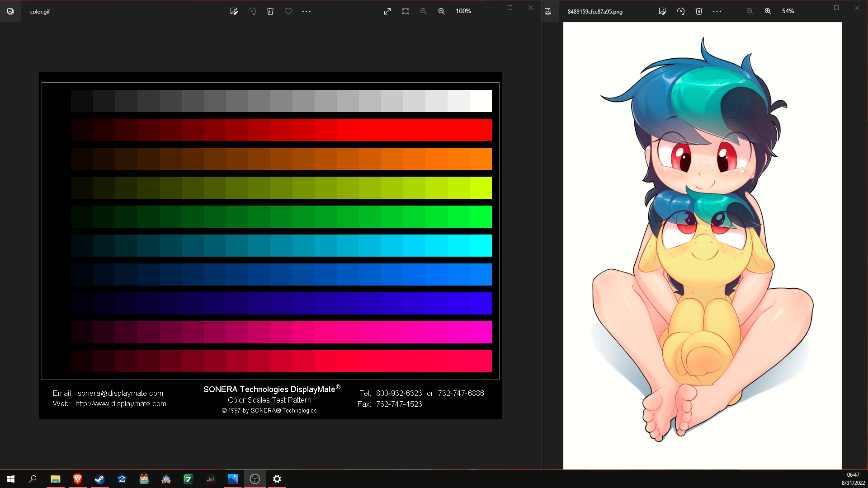Zoom out in color.gif window

tap(424, 11)
